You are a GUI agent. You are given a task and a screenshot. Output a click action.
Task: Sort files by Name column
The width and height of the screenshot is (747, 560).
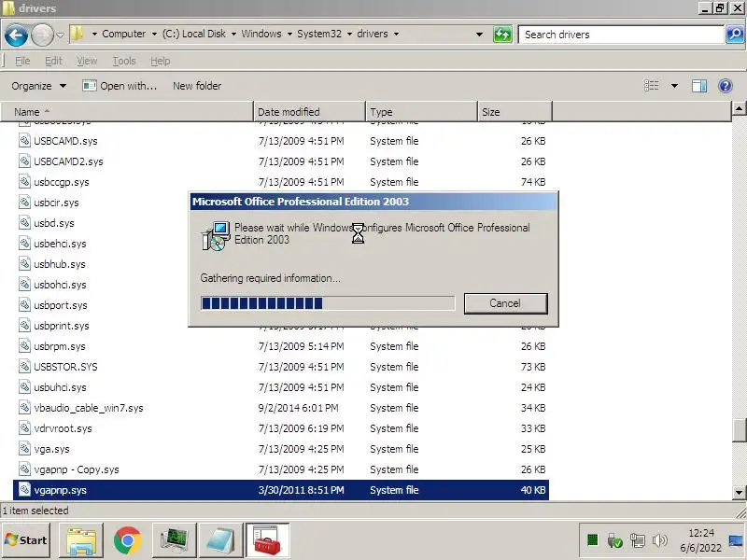pos(127,112)
